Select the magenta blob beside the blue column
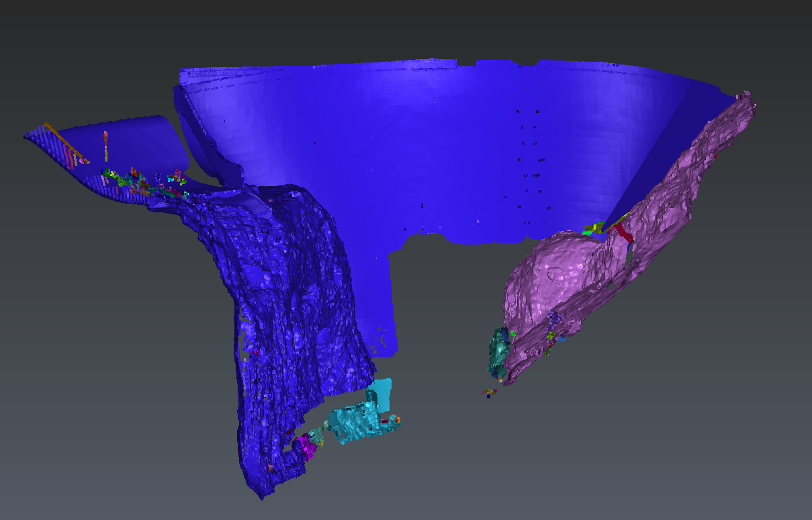The width and height of the screenshot is (812, 520). coord(308,445)
